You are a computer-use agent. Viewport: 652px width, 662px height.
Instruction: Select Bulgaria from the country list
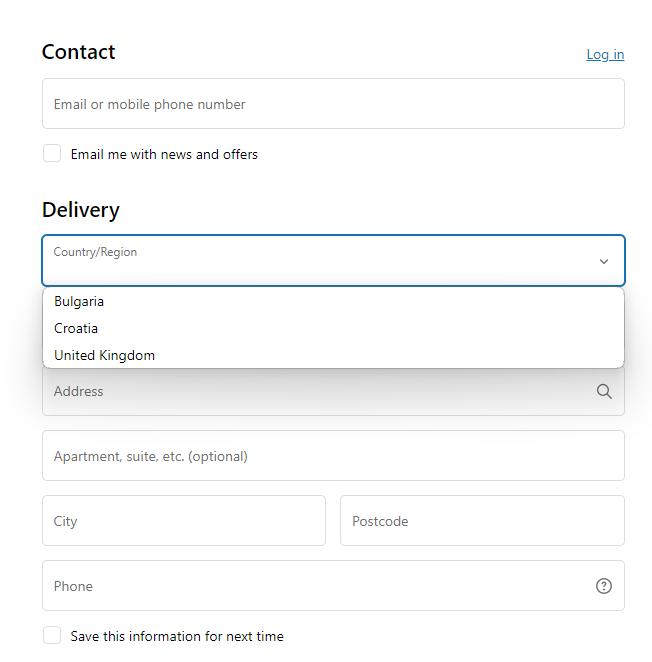click(x=79, y=301)
